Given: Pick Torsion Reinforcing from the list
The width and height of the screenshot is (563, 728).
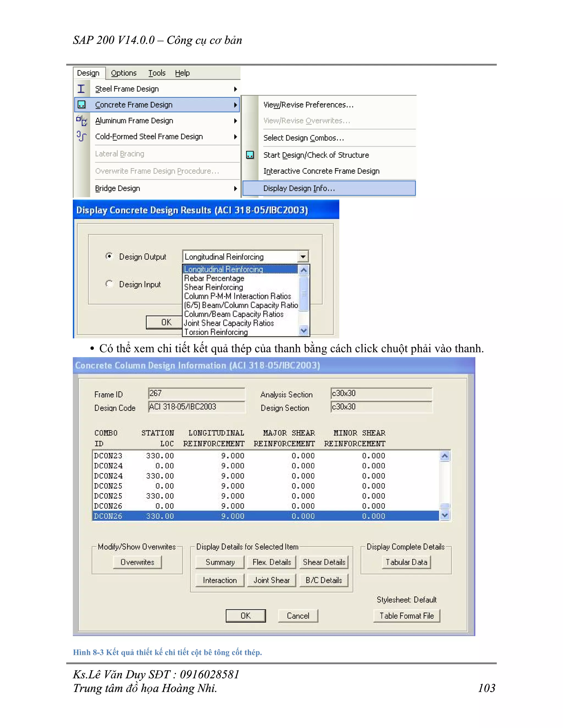Looking at the screenshot, I should click(x=240, y=332).
